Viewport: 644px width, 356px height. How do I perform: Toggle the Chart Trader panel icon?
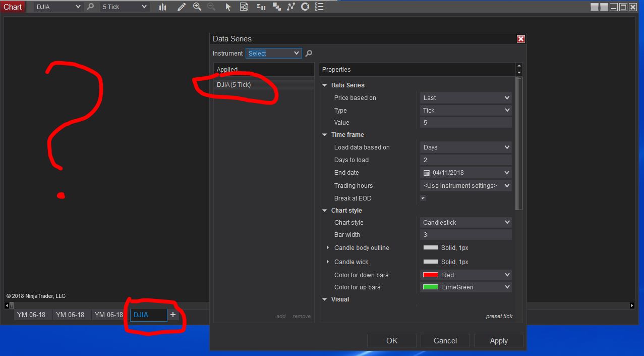(x=261, y=7)
